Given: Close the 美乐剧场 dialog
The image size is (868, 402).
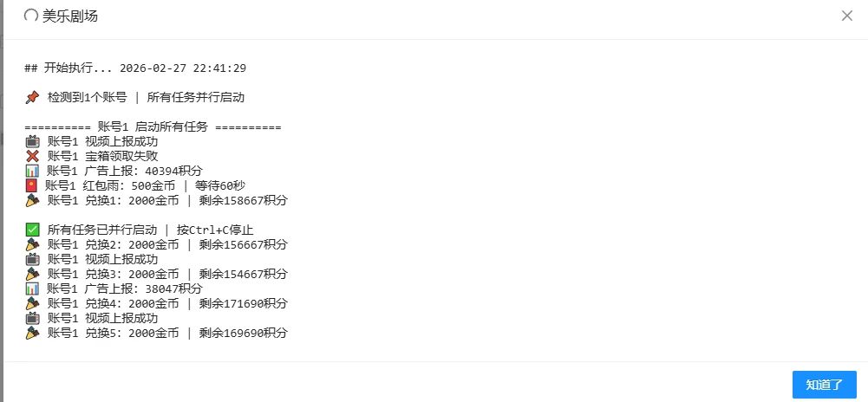Looking at the screenshot, I should click(x=847, y=16).
